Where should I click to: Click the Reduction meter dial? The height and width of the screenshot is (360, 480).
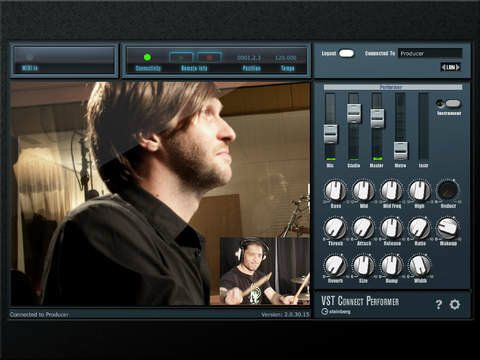(x=448, y=191)
